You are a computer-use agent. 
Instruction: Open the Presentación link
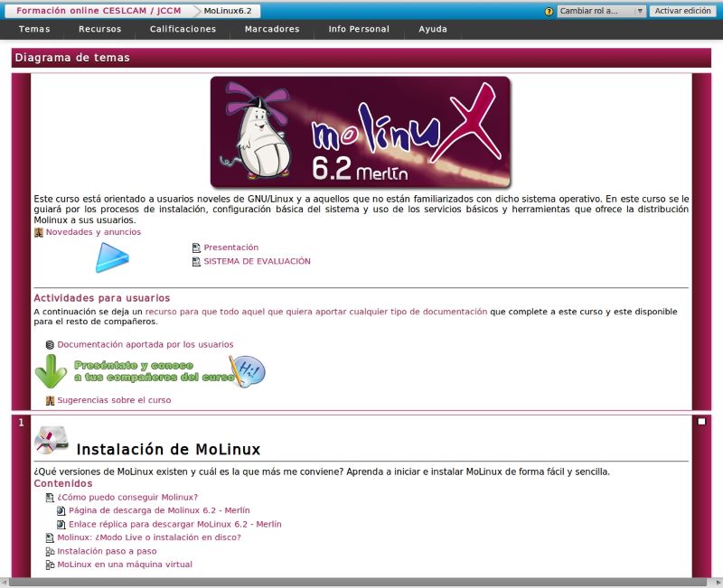(231, 247)
